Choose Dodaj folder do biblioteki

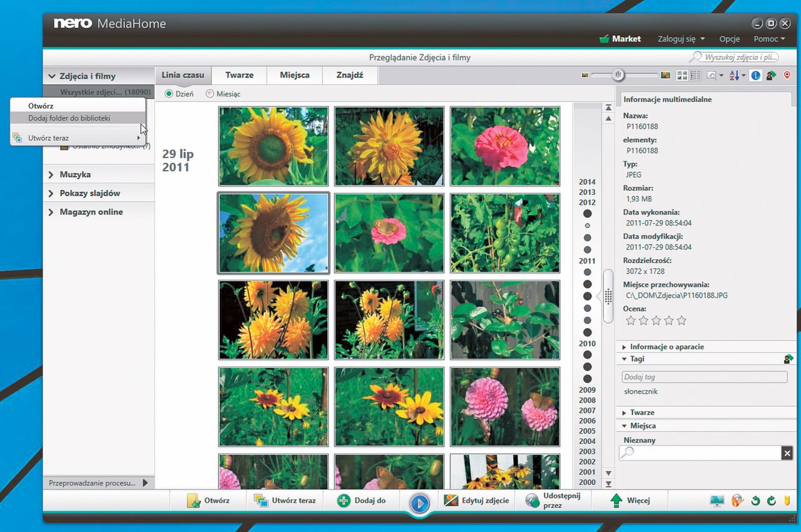(x=78, y=118)
